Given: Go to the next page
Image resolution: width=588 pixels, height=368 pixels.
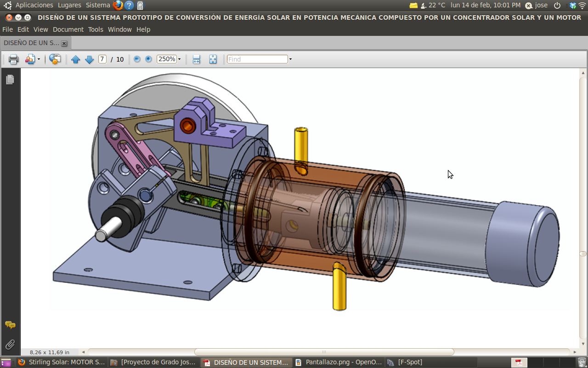Looking at the screenshot, I should click(x=89, y=59).
